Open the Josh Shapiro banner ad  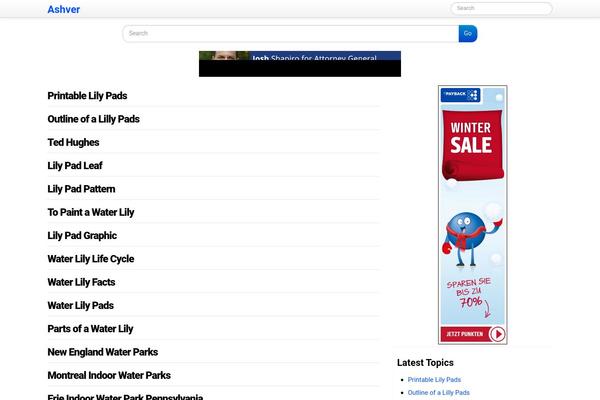(x=300, y=64)
